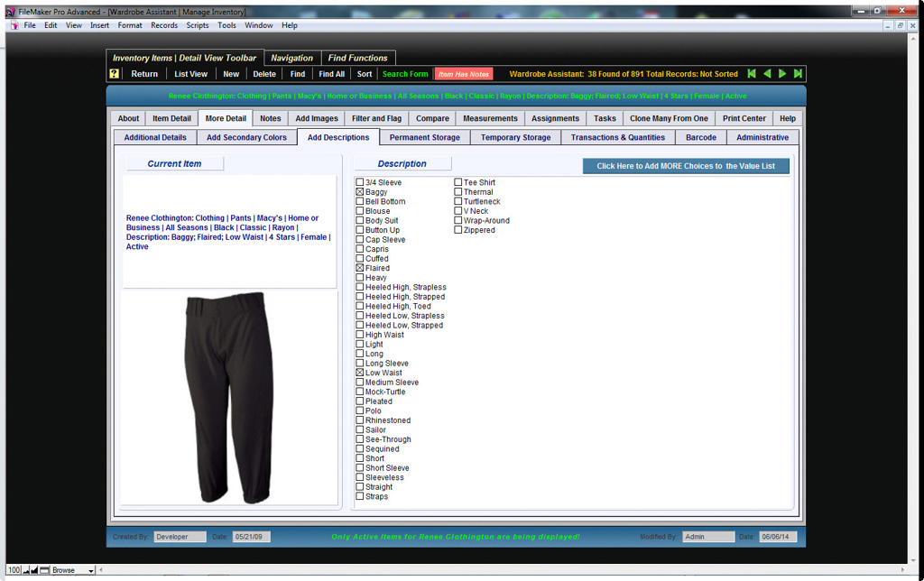Go to first record arrow icon
This screenshot has height=581, width=924.
coord(752,74)
